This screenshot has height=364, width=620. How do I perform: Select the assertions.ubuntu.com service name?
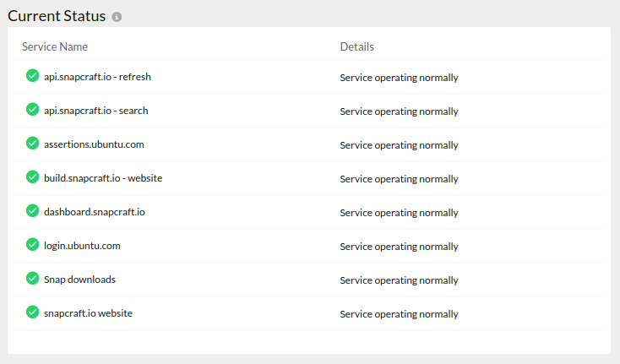point(94,144)
